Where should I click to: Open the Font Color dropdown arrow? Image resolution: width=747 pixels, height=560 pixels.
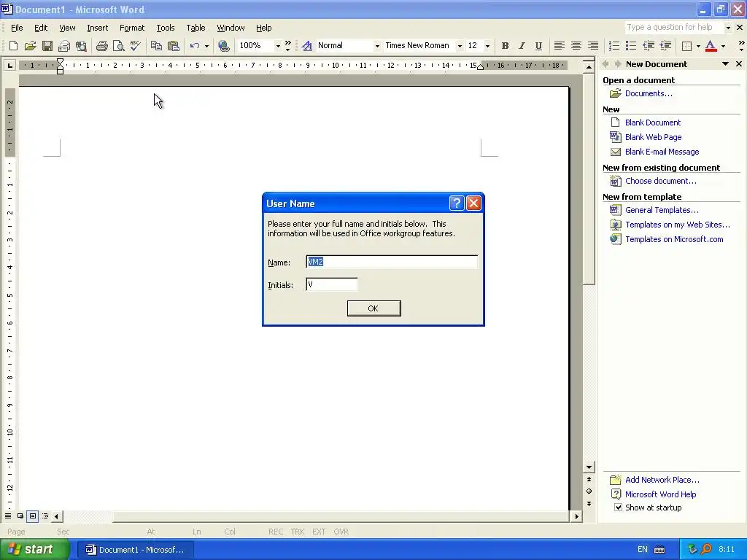(723, 46)
